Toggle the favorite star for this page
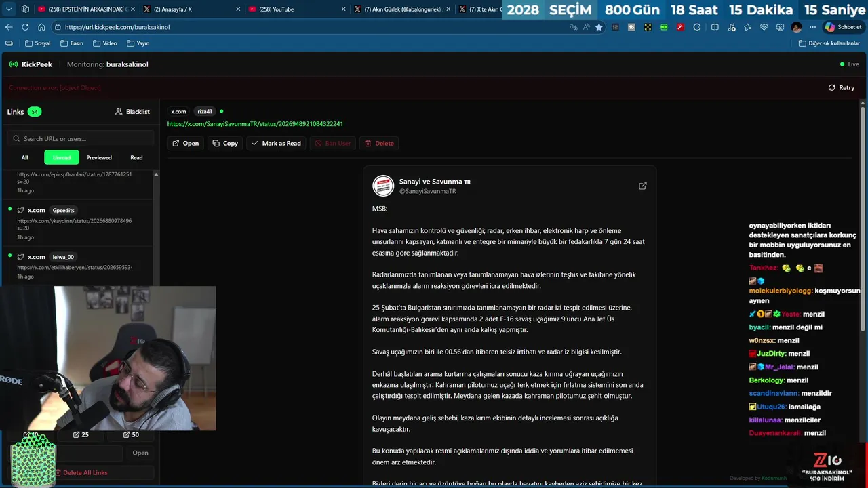The height and width of the screenshot is (488, 868). pos(599,27)
